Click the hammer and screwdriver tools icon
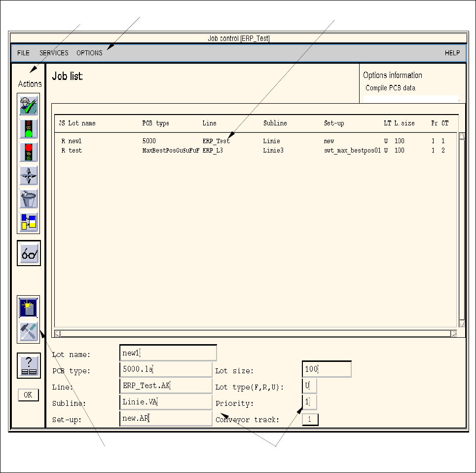 coord(29,331)
